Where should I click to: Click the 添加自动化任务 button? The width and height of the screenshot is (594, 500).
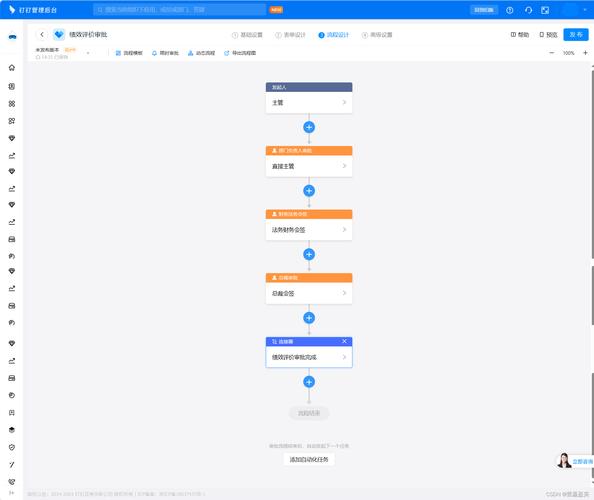click(x=309, y=459)
